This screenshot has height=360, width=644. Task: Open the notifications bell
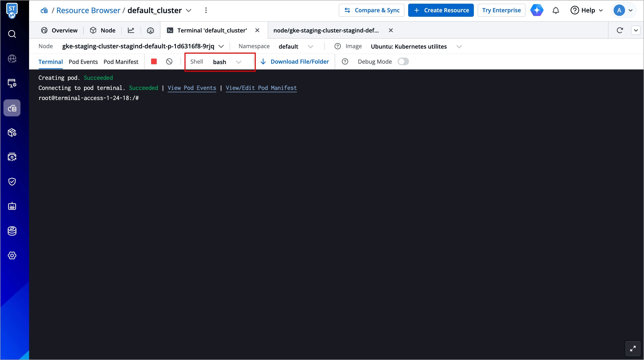[x=555, y=11]
